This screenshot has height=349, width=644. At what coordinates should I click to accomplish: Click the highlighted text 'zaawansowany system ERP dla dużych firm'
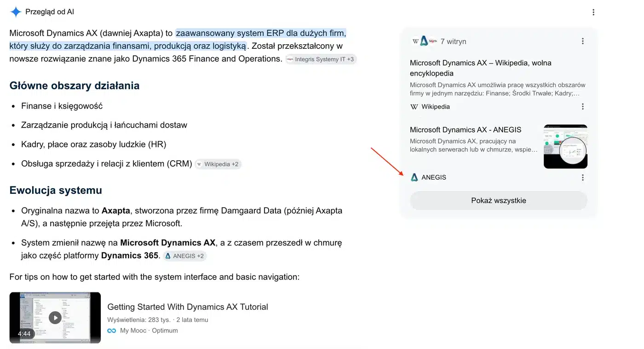click(x=261, y=33)
